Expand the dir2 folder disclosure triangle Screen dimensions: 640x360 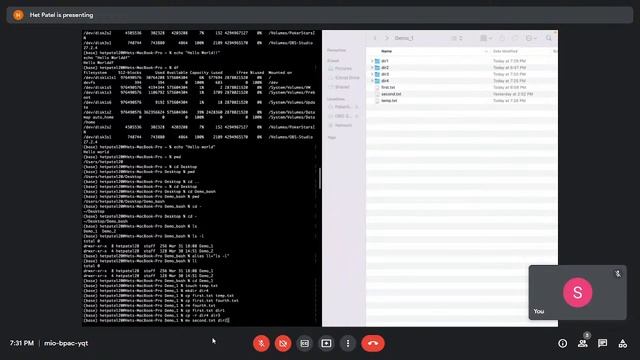pos(372,68)
